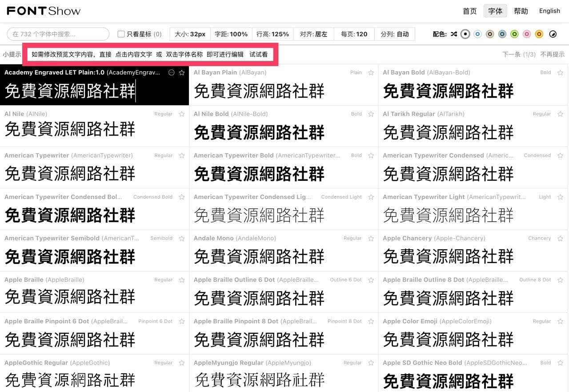The image size is (569, 392).
Task: Star the Apple Color Emoji font
Action: [560, 321]
